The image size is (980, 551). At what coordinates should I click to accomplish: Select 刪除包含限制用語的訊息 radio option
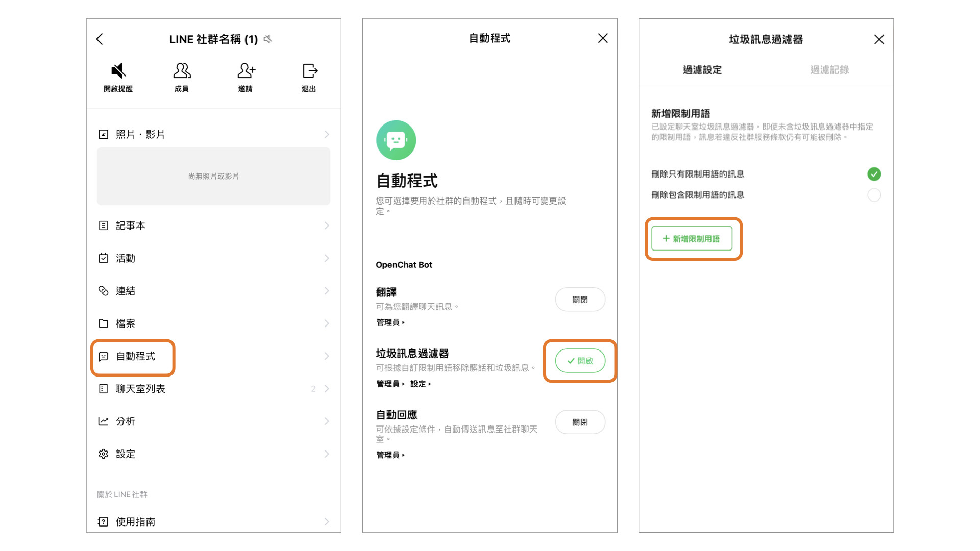click(x=874, y=195)
